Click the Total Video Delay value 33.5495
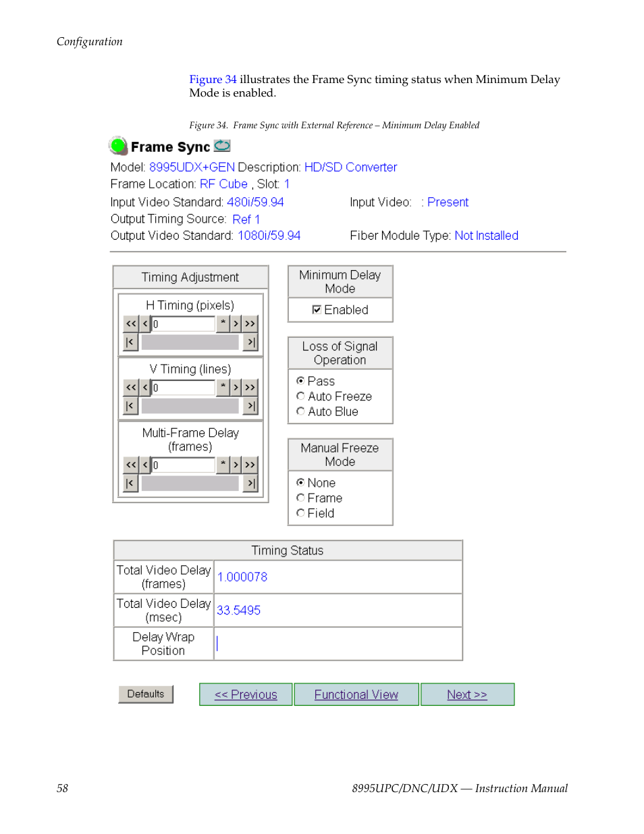 tap(238, 610)
